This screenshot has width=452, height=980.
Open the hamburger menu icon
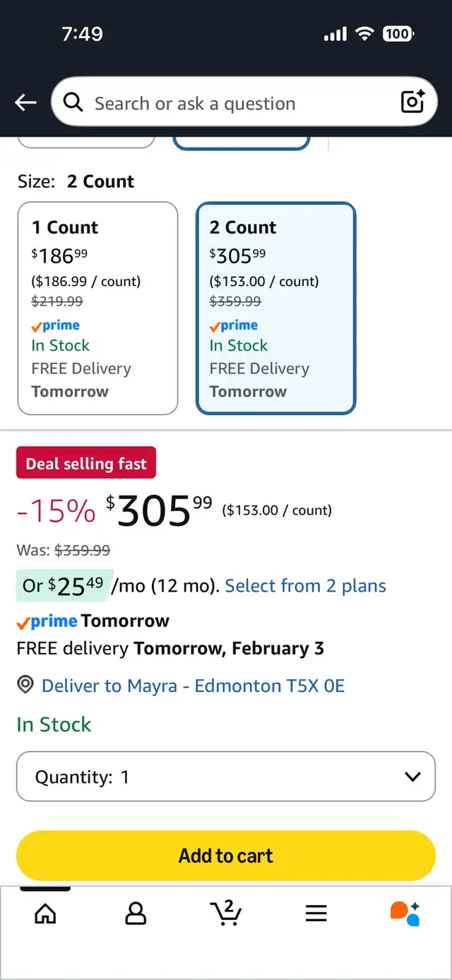(316, 914)
